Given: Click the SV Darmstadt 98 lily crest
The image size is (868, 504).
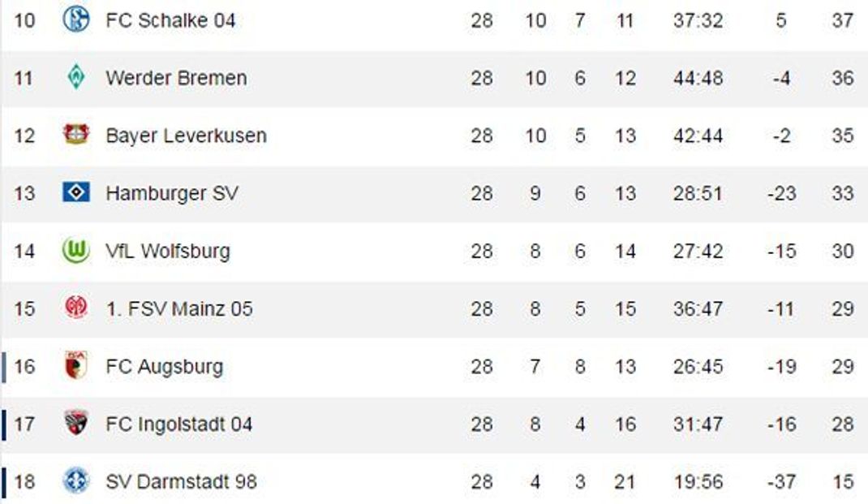Looking at the screenshot, I should (75, 480).
